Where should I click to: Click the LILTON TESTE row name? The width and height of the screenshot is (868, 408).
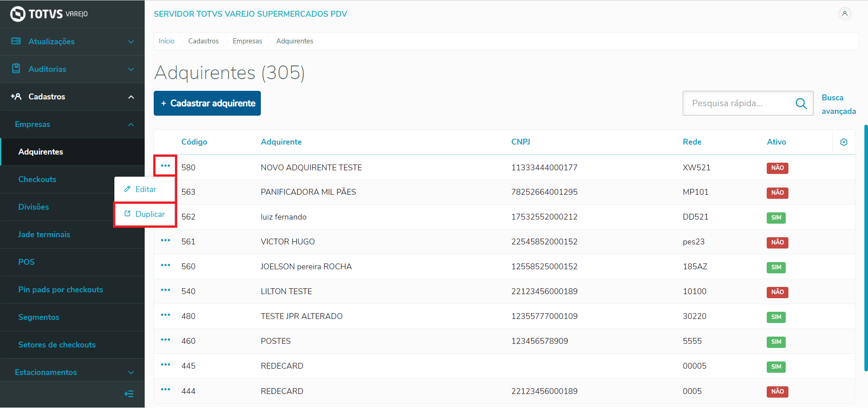[x=286, y=291]
